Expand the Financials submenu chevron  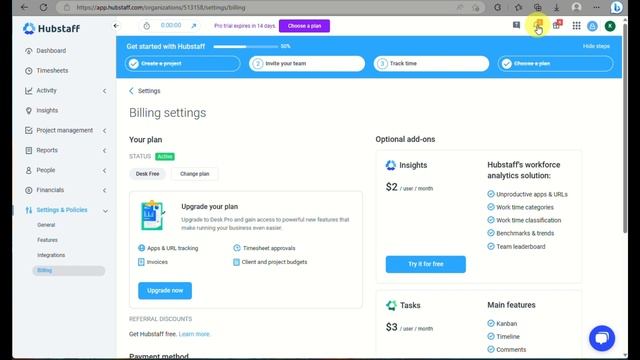[x=104, y=190]
